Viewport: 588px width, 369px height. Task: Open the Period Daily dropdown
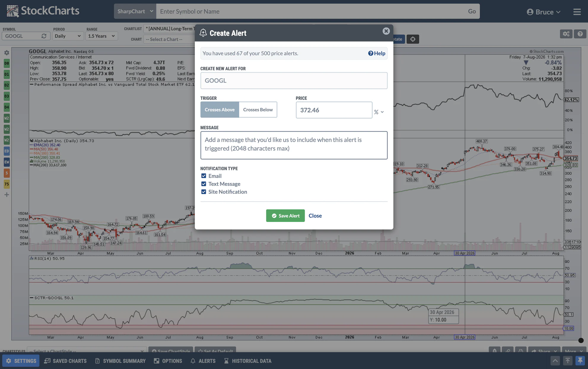pos(68,36)
